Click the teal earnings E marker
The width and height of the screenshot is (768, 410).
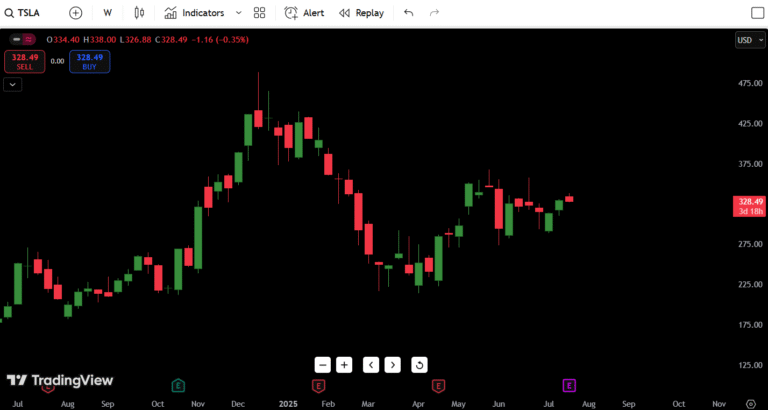point(179,386)
